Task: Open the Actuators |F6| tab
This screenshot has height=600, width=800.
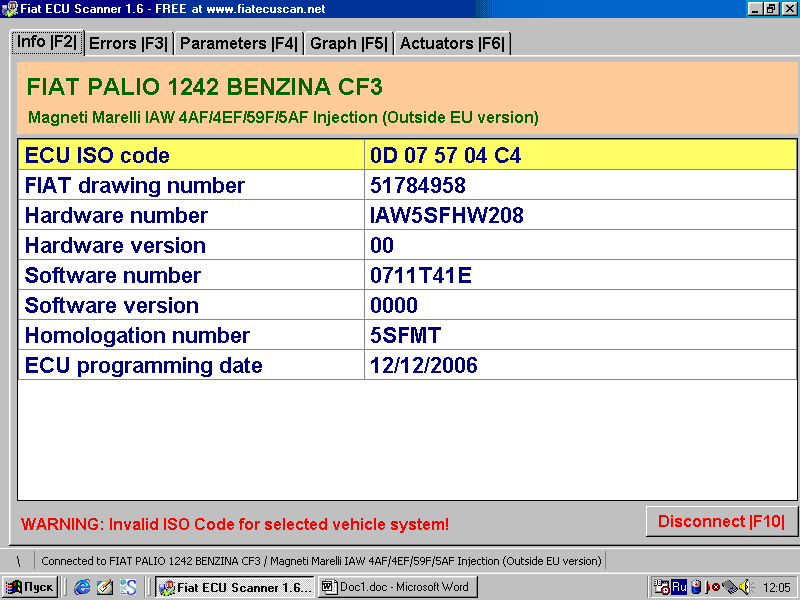Action: 452,43
